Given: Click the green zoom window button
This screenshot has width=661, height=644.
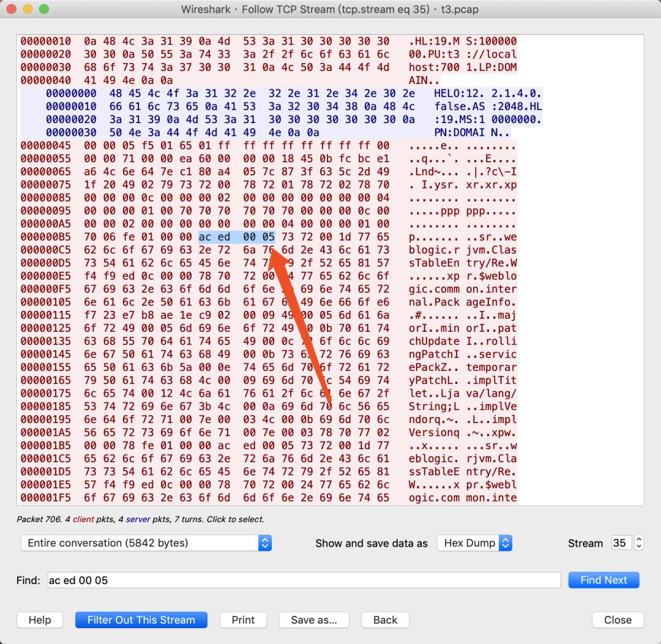Looking at the screenshot, I should click(x=44, y=9).
